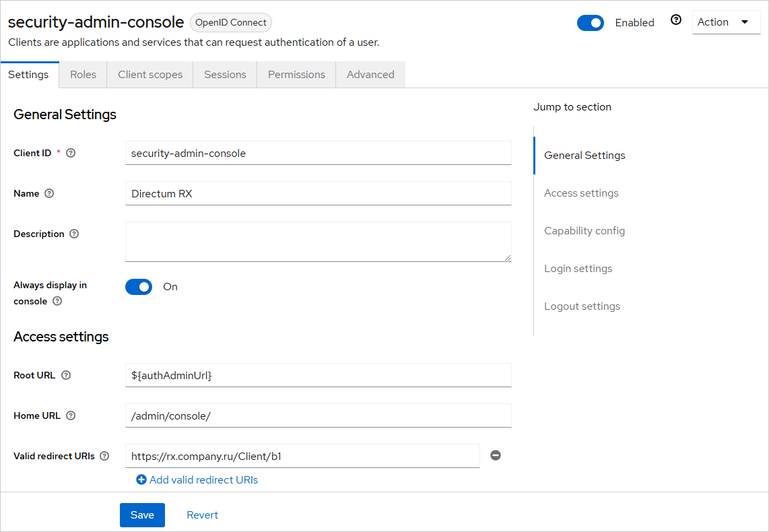Click the help icon beside Name label
769x532 pixels.
(49, 193)
